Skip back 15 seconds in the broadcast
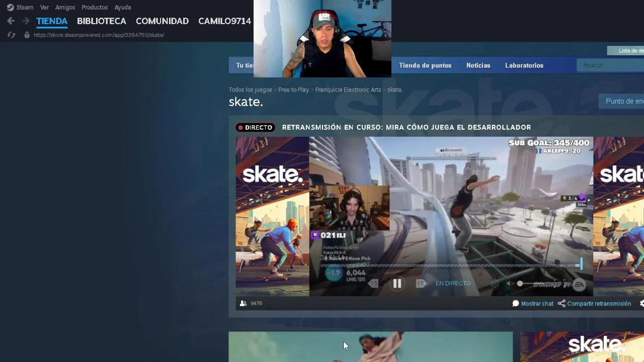The width and height of the screenshot is (644, 362). pos(373,284)
